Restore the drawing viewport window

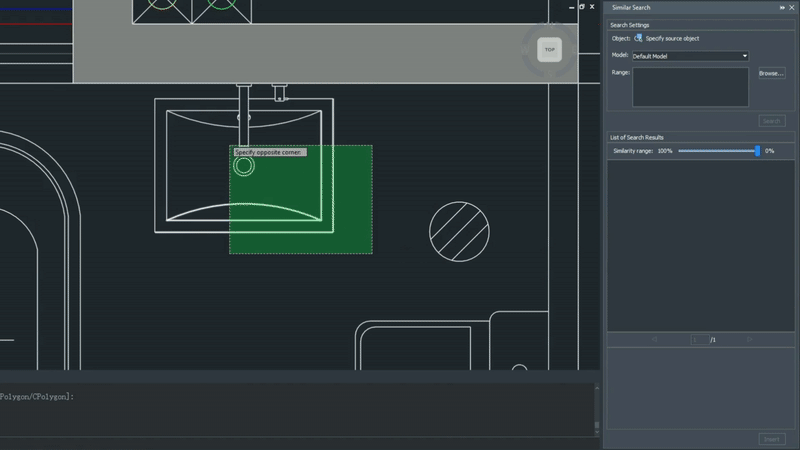tap(582, 6)
